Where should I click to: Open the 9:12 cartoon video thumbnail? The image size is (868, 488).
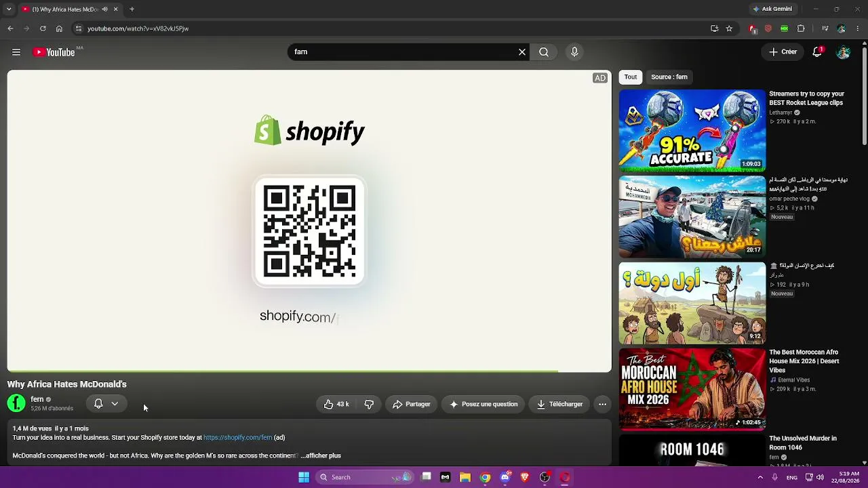pos(692,303)
